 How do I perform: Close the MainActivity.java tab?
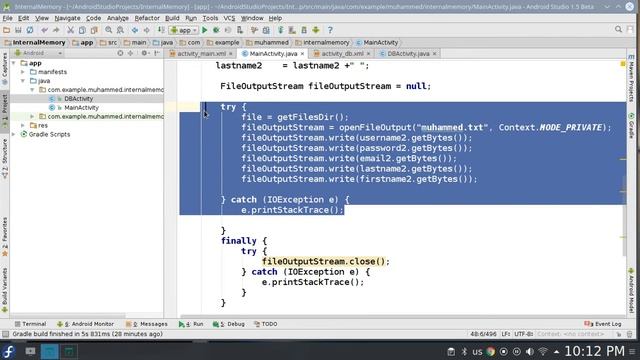point(302,54)
